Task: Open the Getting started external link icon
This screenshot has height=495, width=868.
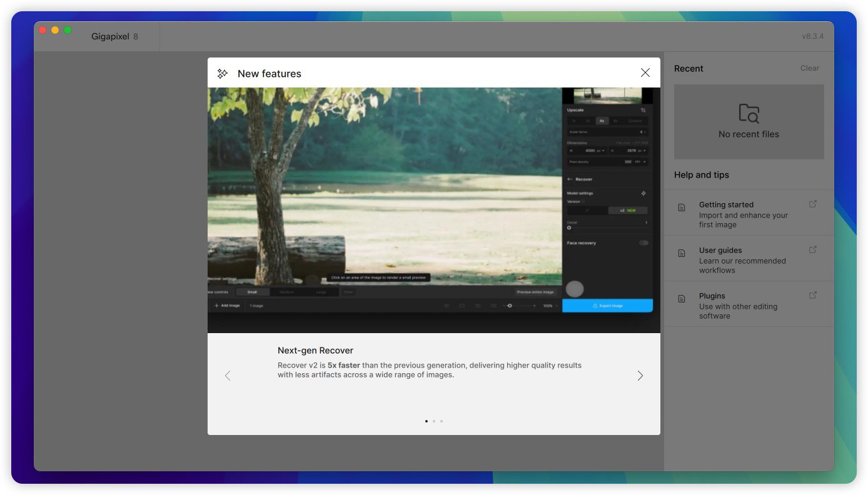Action: 813,204
